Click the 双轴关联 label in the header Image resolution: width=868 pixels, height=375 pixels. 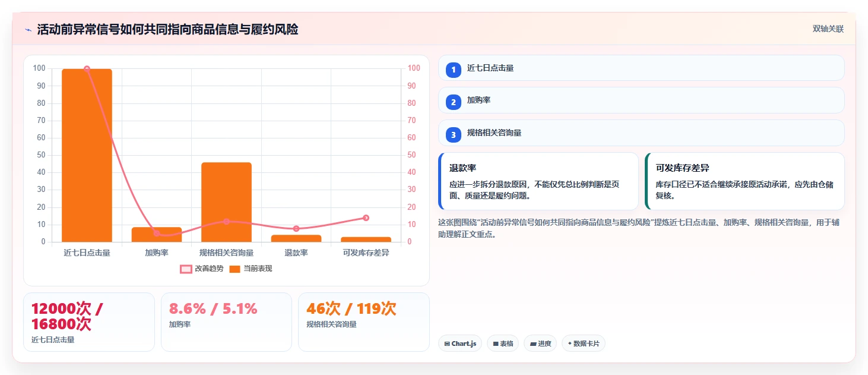pyautogui.click(x=828, y=29)
